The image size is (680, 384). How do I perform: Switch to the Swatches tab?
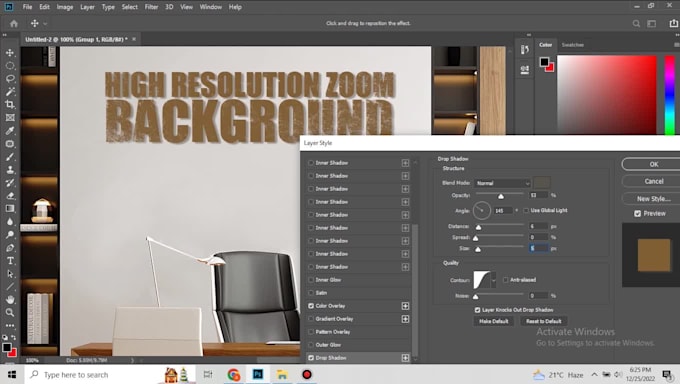point(572,45)
